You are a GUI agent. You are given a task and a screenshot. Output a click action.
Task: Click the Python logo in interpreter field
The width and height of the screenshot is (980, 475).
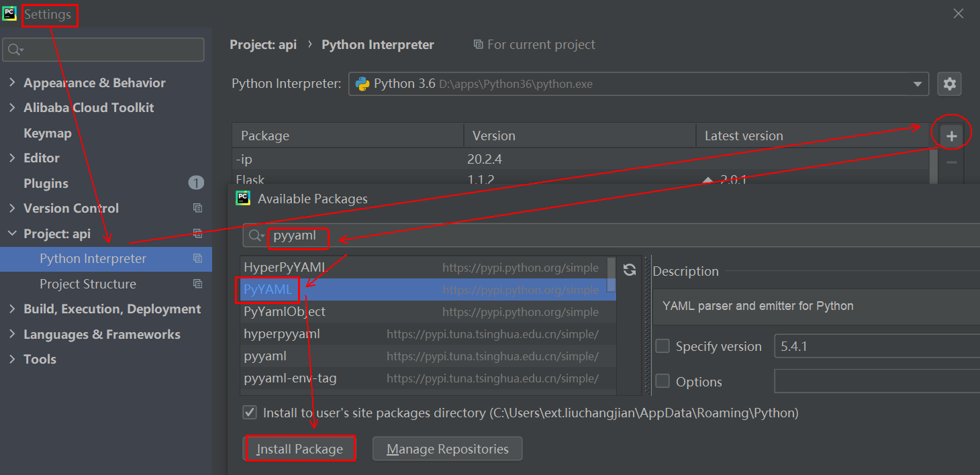click(x=362, y=84)
